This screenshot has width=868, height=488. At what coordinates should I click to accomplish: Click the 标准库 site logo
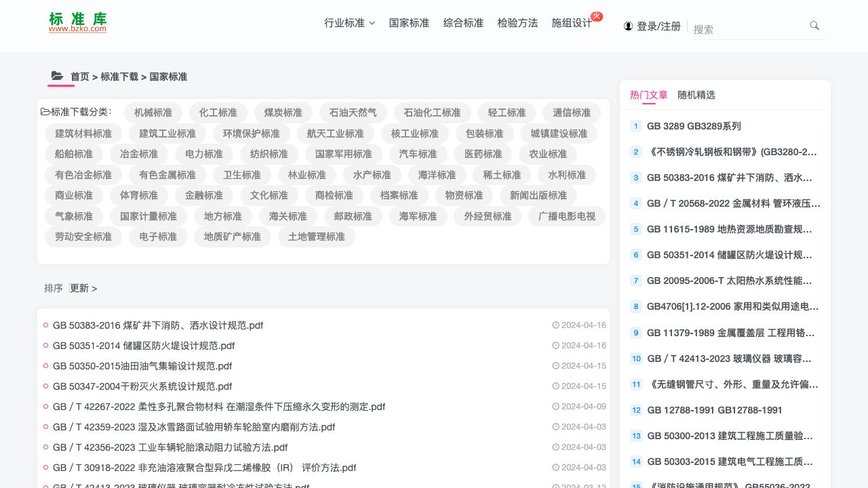pyautogui.click(x=77, y=22)
